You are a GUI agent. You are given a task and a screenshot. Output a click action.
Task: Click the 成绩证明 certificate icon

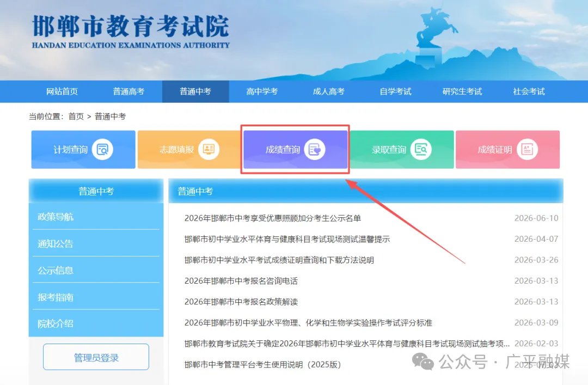pos(527,149)
